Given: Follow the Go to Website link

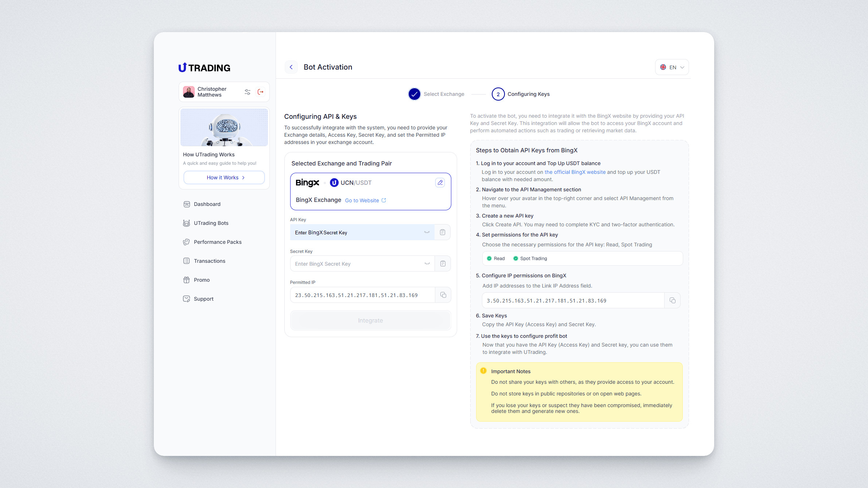Looking at the screenshot, I should pos(365,201).
